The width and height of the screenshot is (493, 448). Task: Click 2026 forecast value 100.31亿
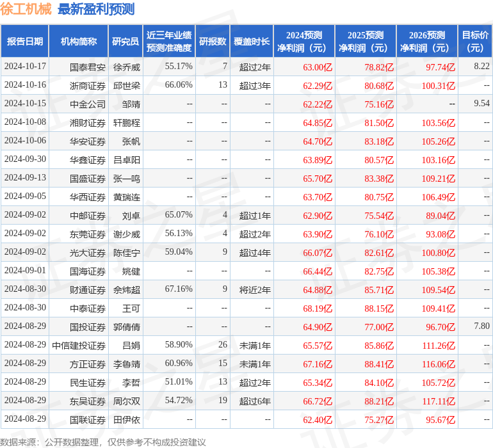(439, 86)
